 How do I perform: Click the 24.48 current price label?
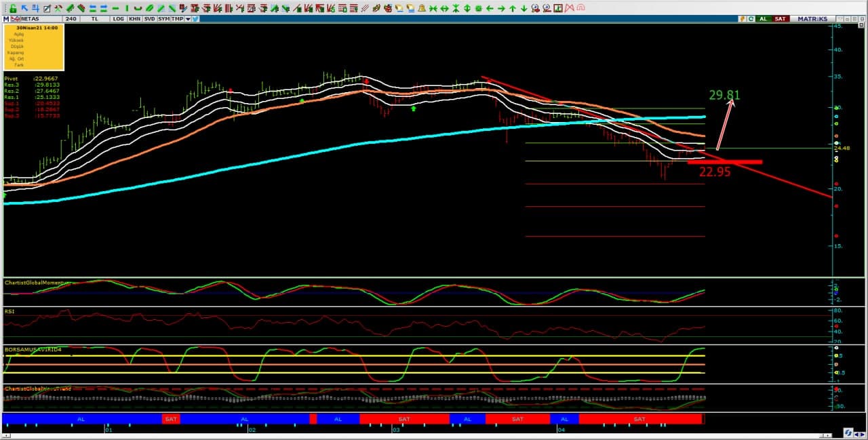[842, 148]
